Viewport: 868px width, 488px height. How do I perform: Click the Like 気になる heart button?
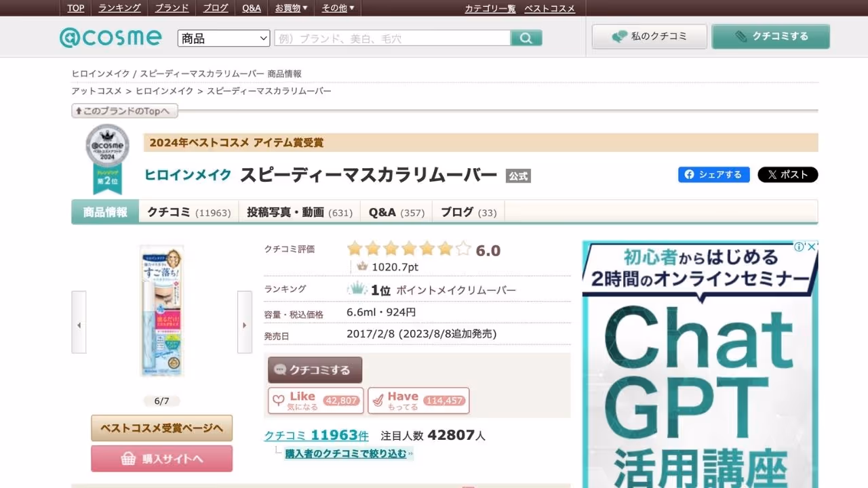[x=316, y=401]
